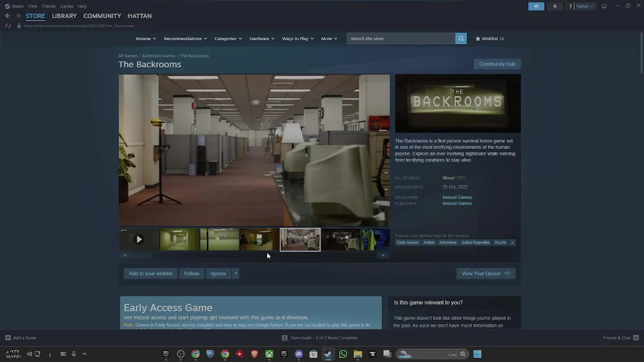Open Xbox app from the taskbar
The image size is (644, 362).
click(x=270, y=354)
